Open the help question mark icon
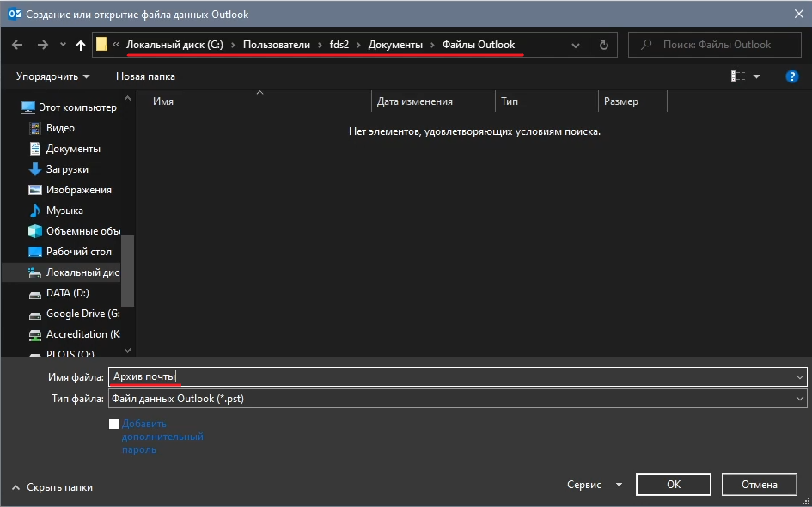 791,76
